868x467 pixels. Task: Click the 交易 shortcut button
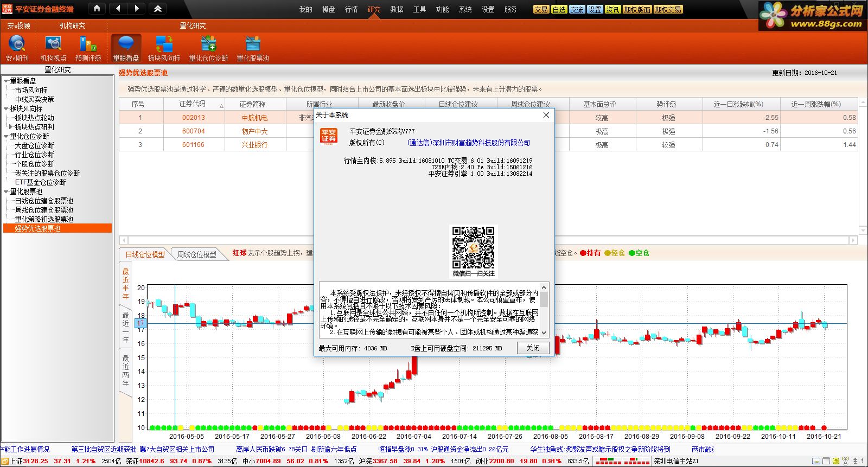pos(541,9)
